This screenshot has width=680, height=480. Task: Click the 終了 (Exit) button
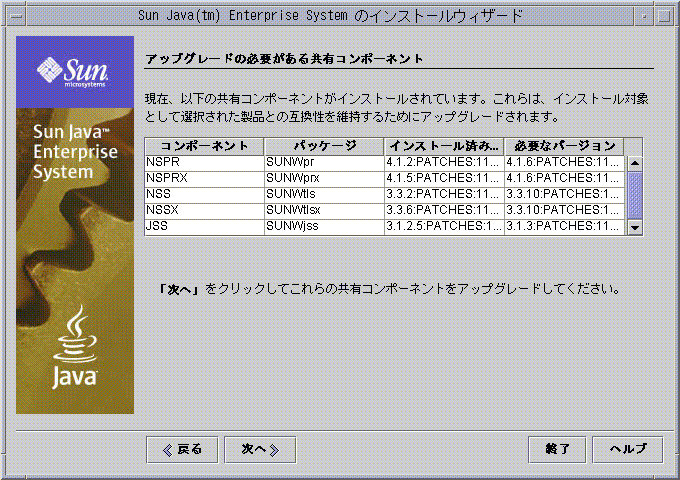tap(557, 450)
